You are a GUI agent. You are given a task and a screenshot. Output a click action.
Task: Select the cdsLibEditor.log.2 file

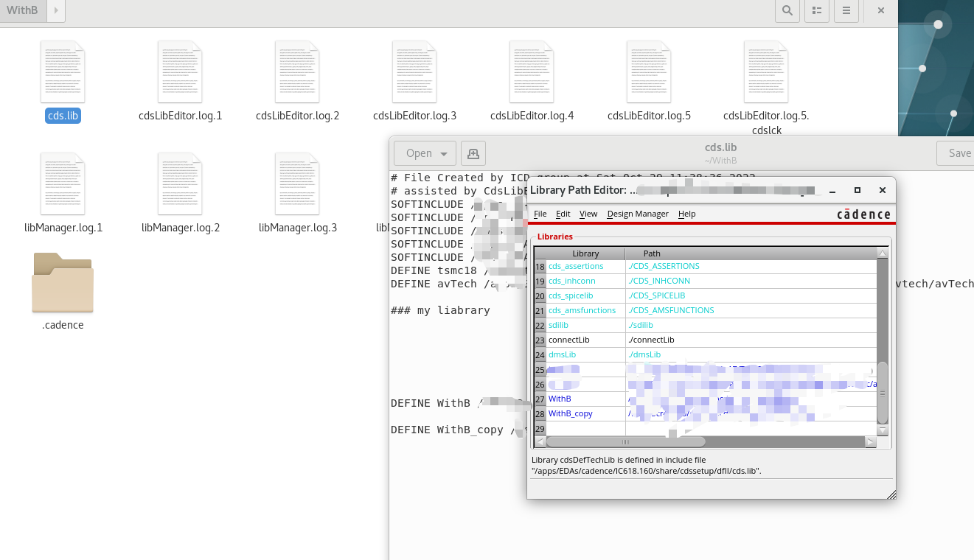pyautogui.click(x=298, y=71)
